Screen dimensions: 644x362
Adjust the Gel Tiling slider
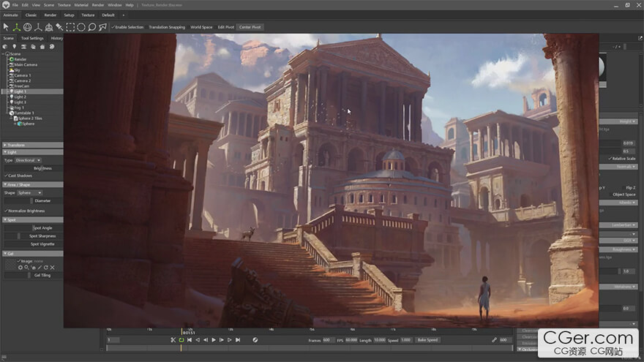tap(33, 276)
